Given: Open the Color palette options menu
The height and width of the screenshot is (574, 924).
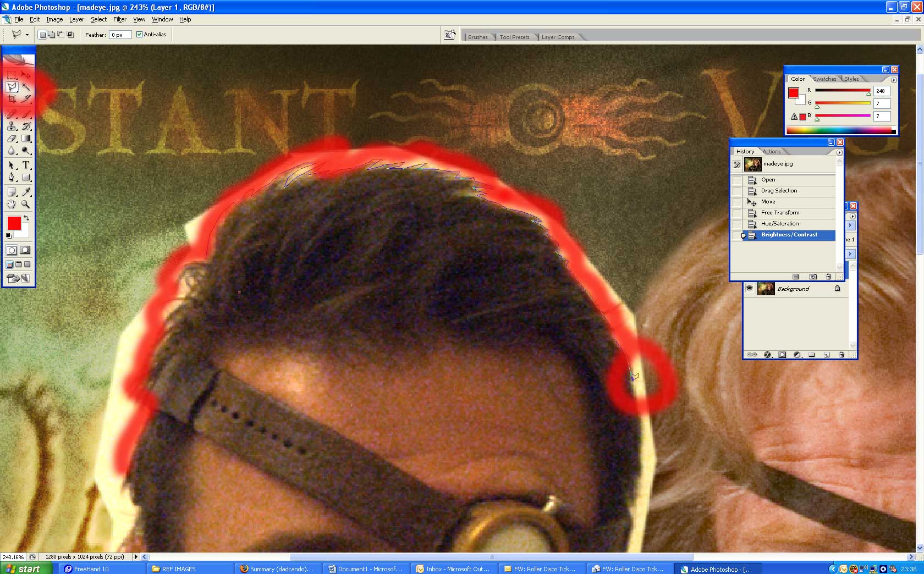Looking at the screenshot, I should coord(894,80).
